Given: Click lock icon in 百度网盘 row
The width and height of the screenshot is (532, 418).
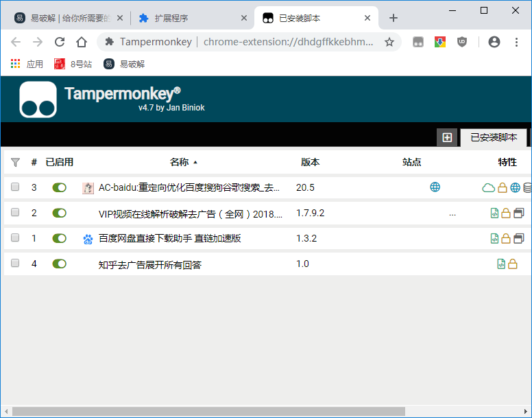Looking at the screenshot, I should (505, 238).
